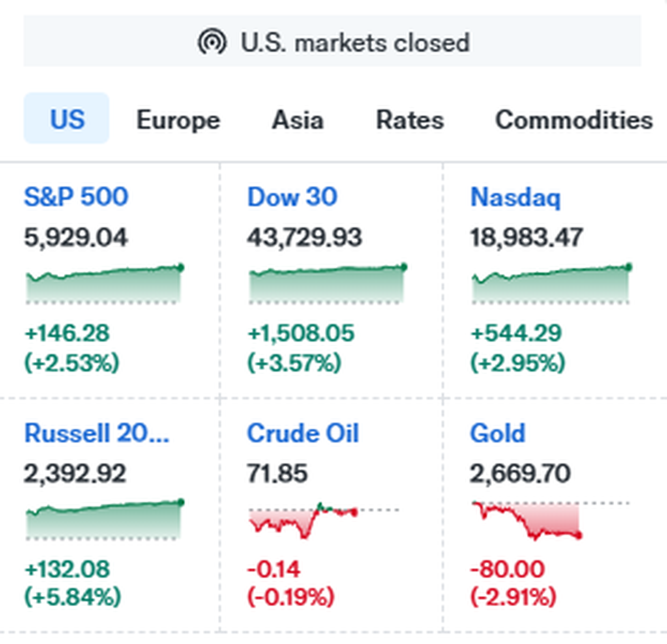Click the Nasdaq index link
Image resolution: width=667 pixels, height=644 pixels.
tap(515, 197)
